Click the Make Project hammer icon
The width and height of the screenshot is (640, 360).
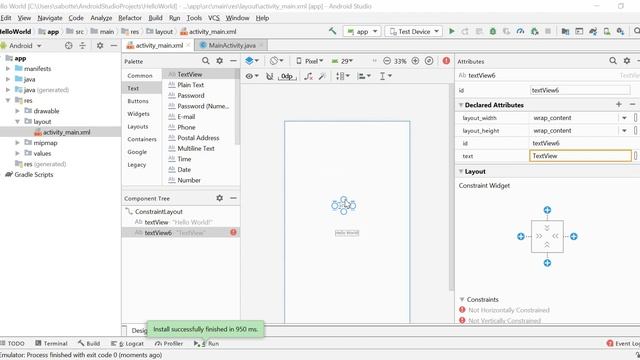coord(333,31)
